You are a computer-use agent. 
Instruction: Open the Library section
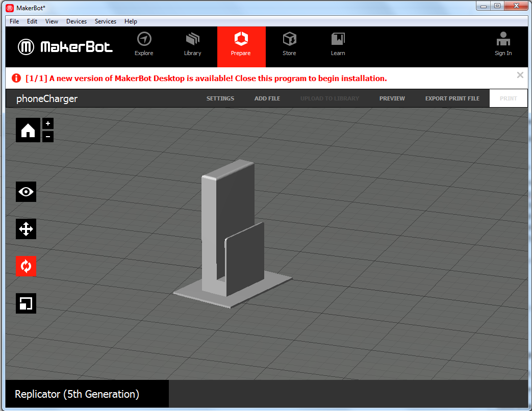pyautogui.click(x=192, y=44)
